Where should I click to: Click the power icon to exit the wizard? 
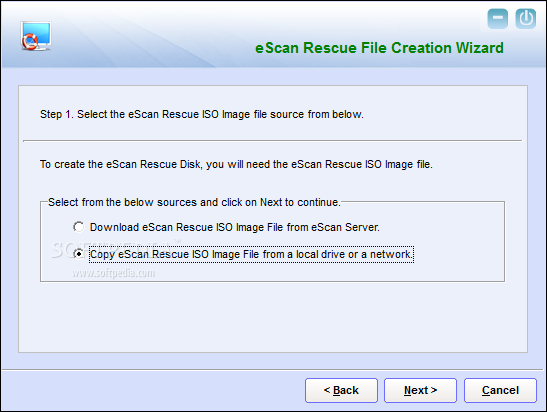click(526, 18)
